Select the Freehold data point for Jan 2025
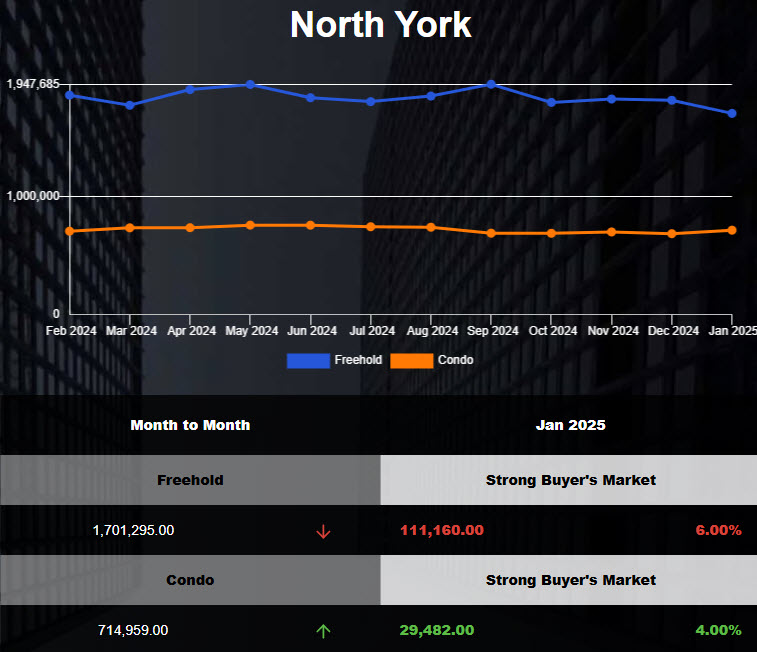Image resolution: width=757 pixels, height=652 pixels. click(x=732, y=113)
